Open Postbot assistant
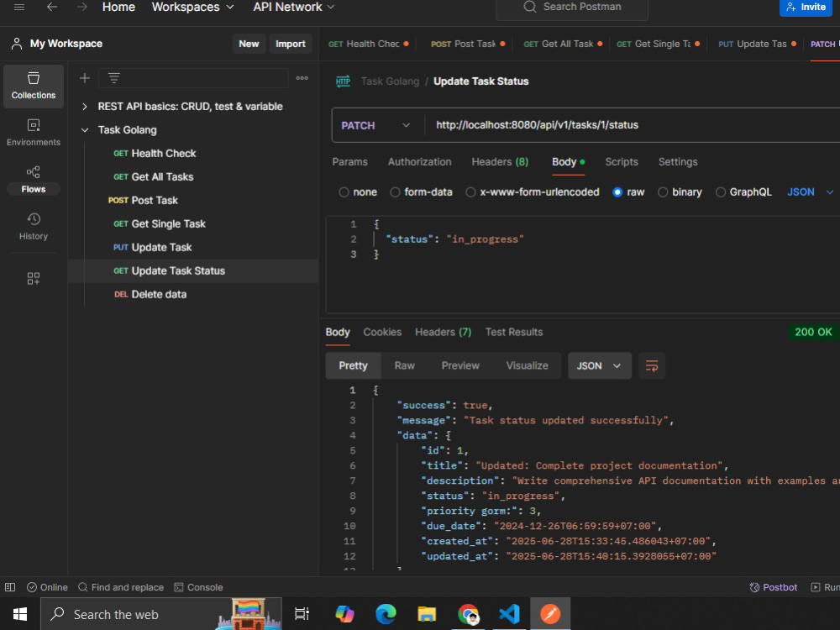 773,587
